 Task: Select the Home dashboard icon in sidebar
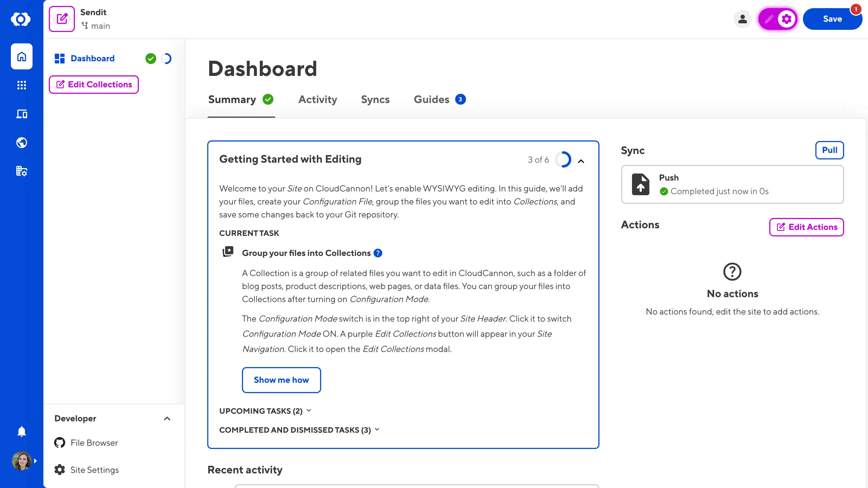[x=22, y=56]
